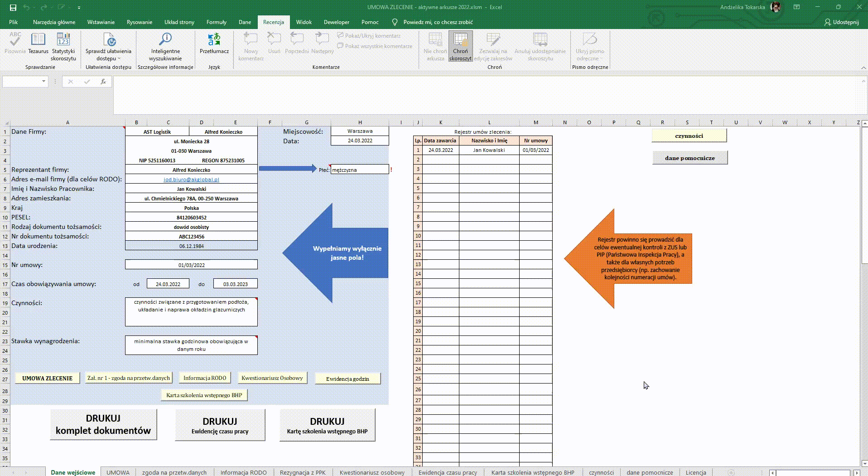Click the user profile picture Andżelika Tokarska
This screenshot has height=476, width=868.
tap(776, 7)
